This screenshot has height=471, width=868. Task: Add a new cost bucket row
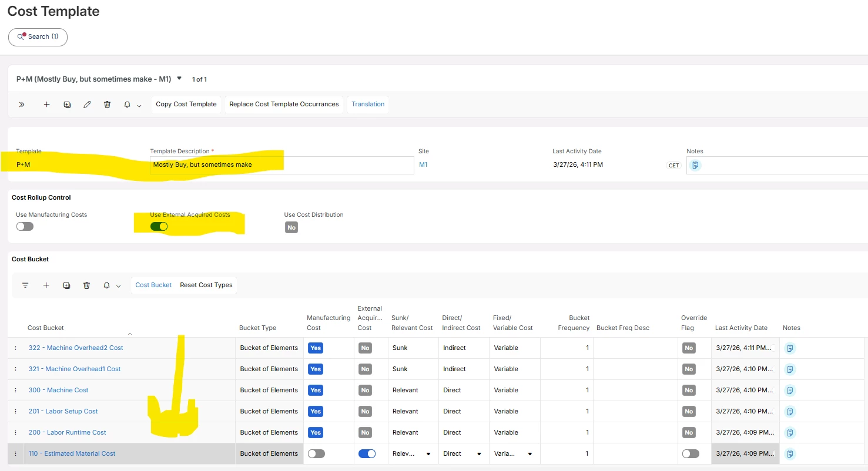(x=46, y=285)
